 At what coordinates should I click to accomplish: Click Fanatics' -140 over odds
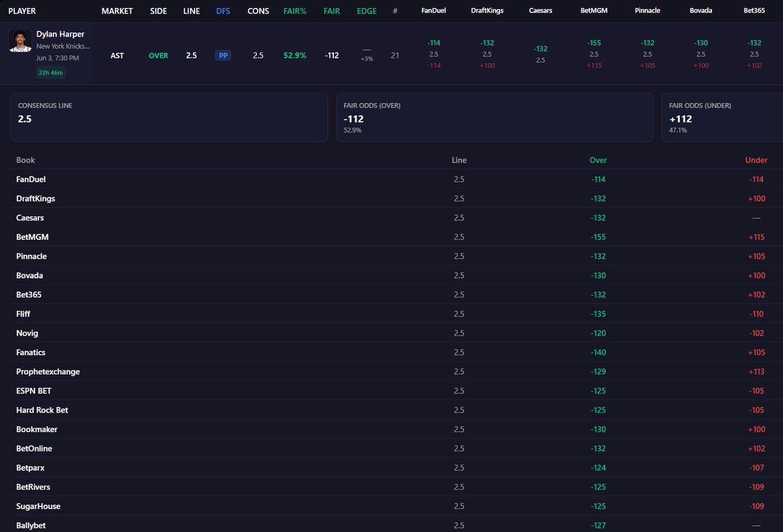click(x=598, y=352)
